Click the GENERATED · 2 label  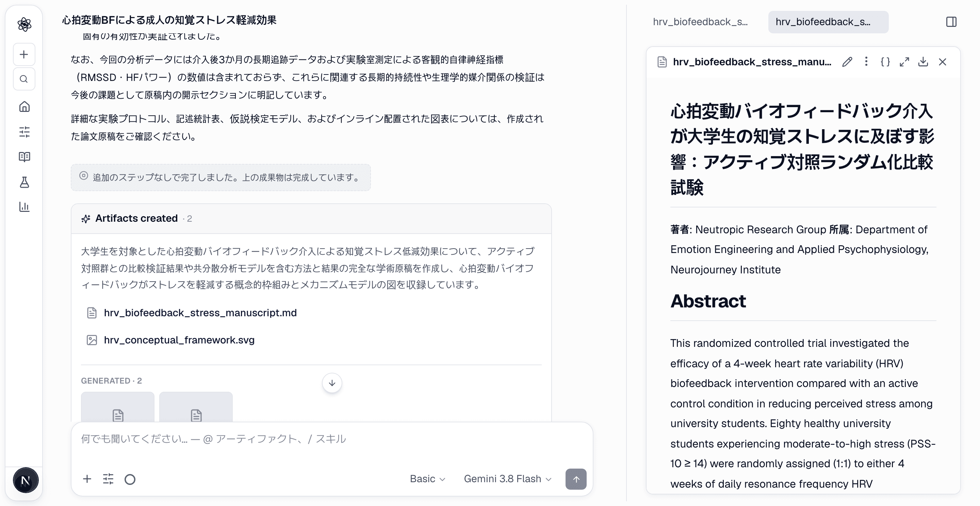tap(112, 381)
